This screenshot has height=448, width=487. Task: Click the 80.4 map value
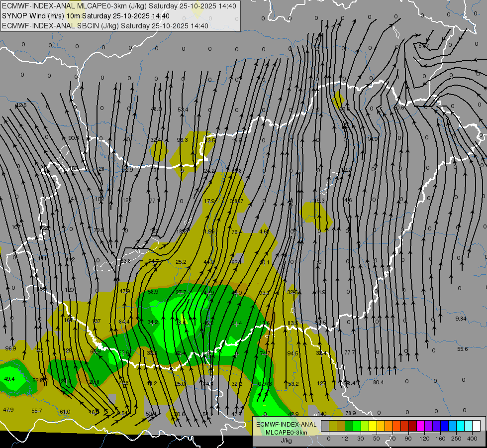coord(378,382)
